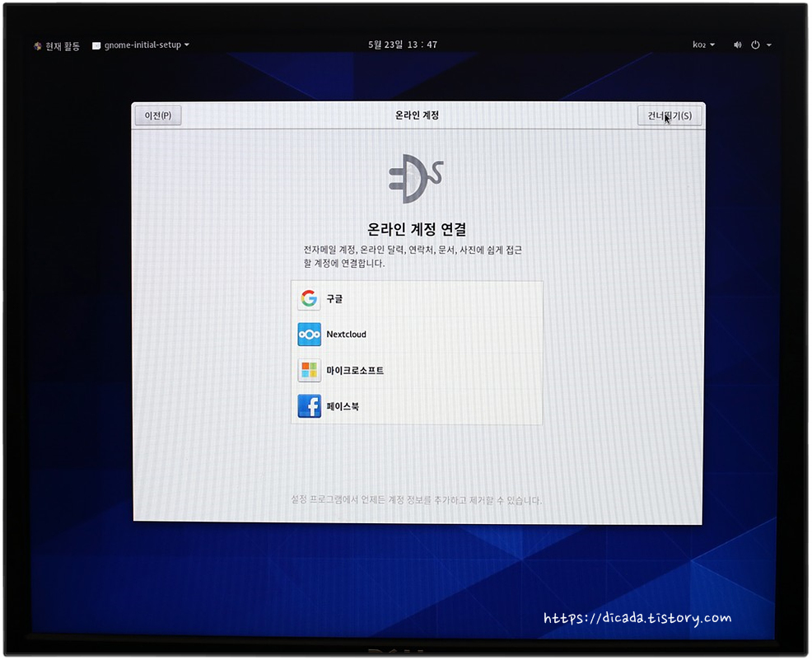Go back with the 이전(P) button
812x660 pixels.
click(x=158, y=115)
